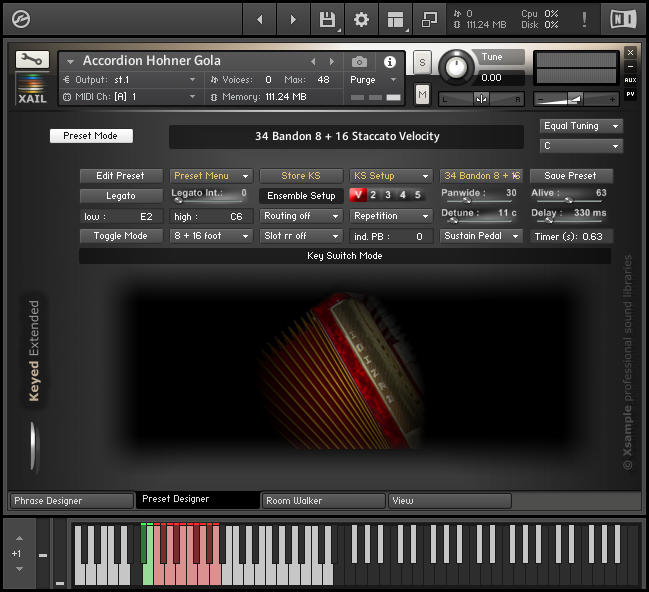Open the Output st.1 dropdown
The height and width of the screenshot is (592, 649).
pyautogui.click(x=130, y=79)
